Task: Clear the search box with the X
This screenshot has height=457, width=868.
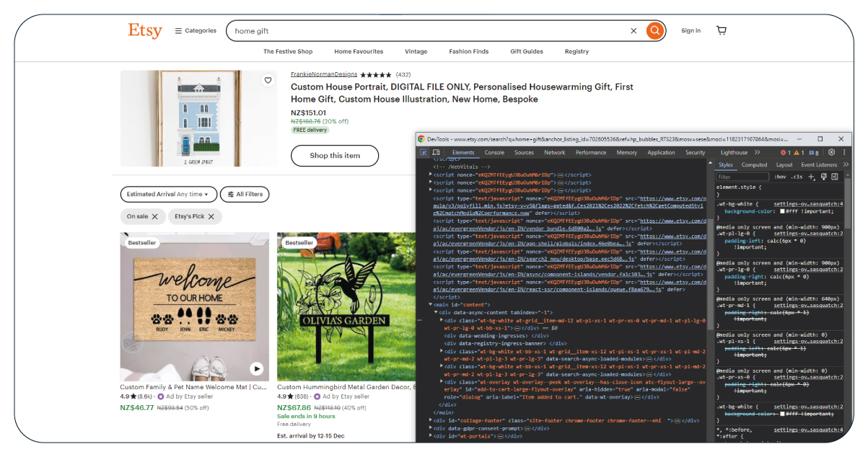Action: click(634, 31)
